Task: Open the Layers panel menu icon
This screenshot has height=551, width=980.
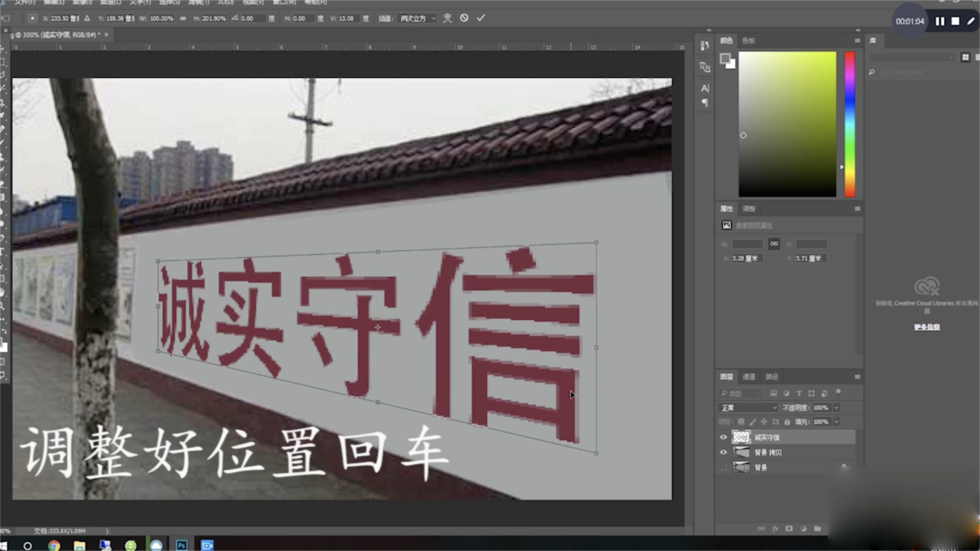Action: click(x=857, y=377)
